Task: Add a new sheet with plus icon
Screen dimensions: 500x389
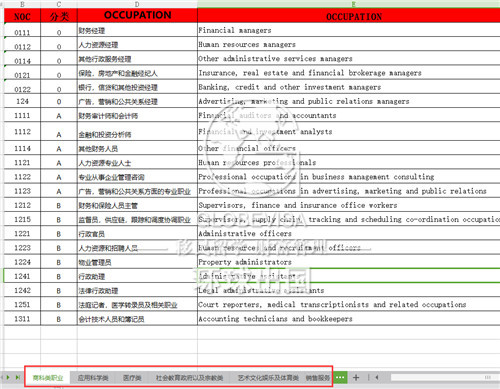Action: pos(356,377)
